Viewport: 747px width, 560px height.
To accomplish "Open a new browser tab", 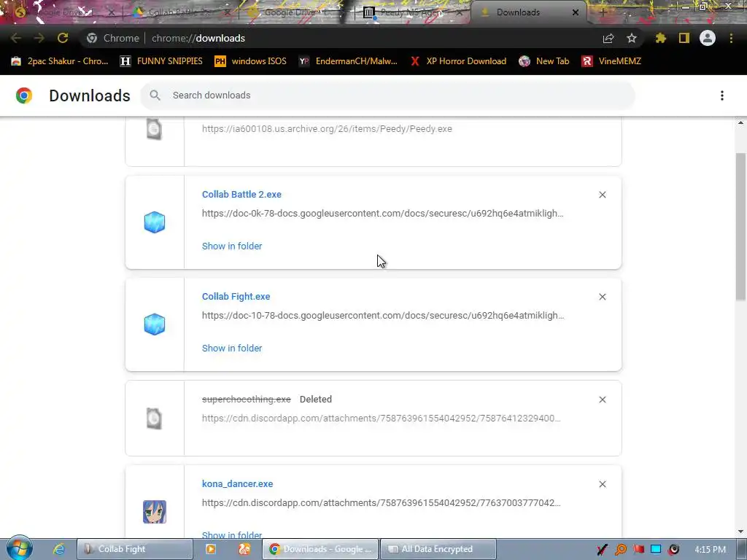I will 603,12.
